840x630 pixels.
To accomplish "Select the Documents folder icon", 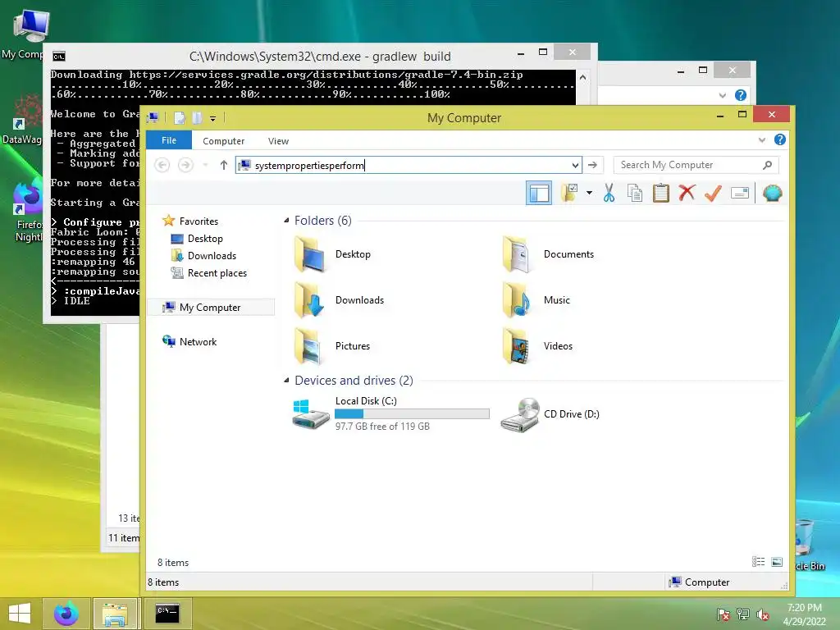I will click(x=517, y=254).
